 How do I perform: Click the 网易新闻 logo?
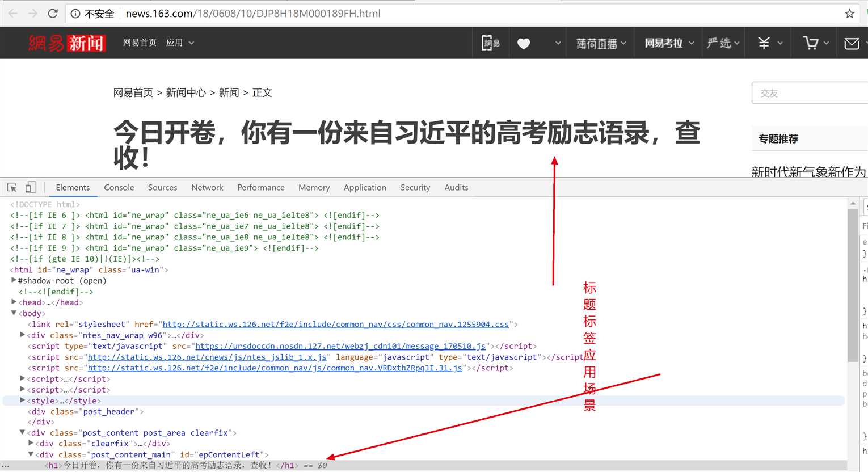[x=67, y=43]
